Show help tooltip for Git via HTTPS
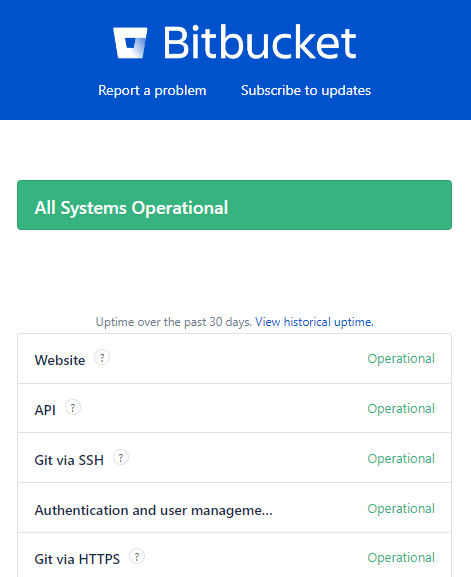 pos(137,556)
